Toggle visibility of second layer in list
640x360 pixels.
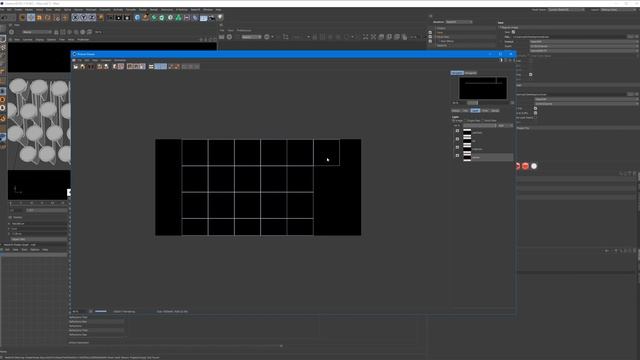coord(457,139)
